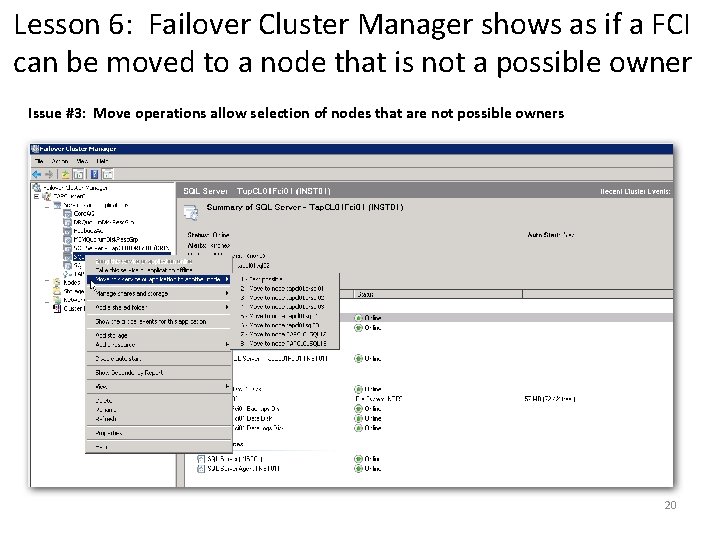Click the Back arrow toolbar icon
This screenshot has width=720, height=540.
(37, 174)
